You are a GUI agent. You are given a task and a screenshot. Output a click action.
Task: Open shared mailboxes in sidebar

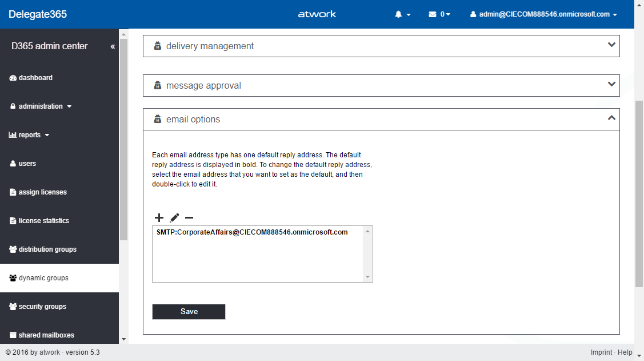coord(46,335)
